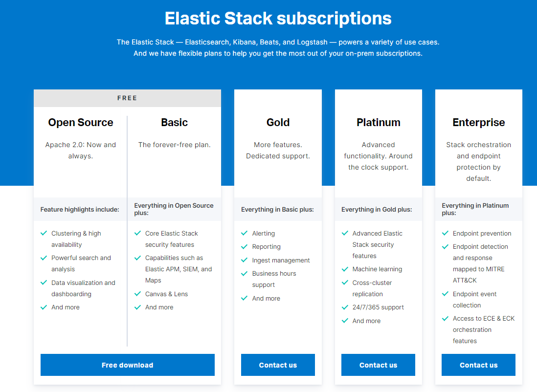Click the checkmark next to "Machine learning"

(344, 269)
